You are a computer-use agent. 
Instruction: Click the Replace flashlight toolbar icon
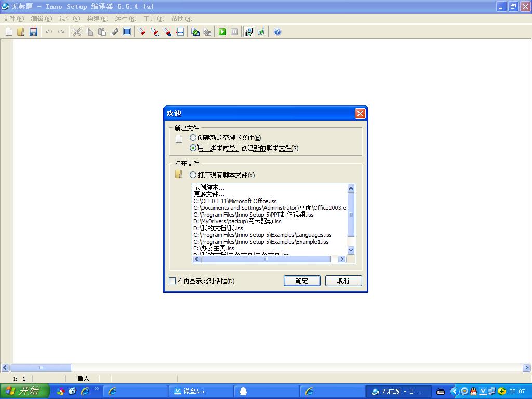167,32
